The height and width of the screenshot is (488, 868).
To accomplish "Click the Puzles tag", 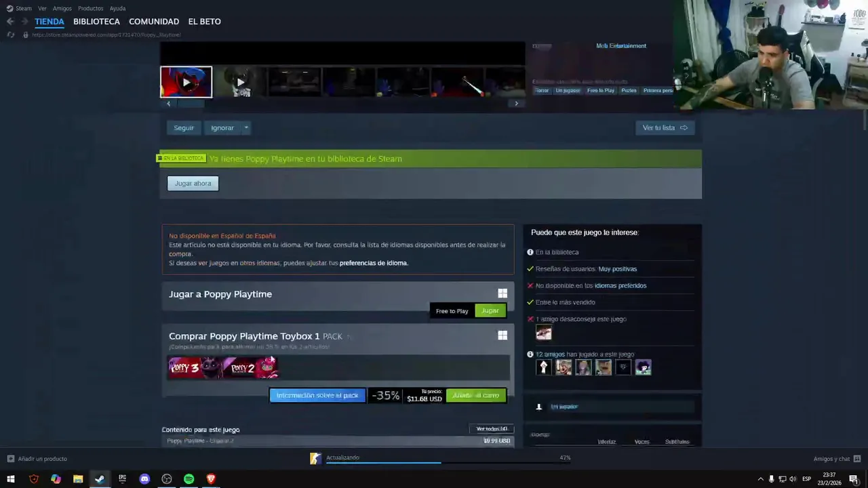I will click(x=629, y=91).
